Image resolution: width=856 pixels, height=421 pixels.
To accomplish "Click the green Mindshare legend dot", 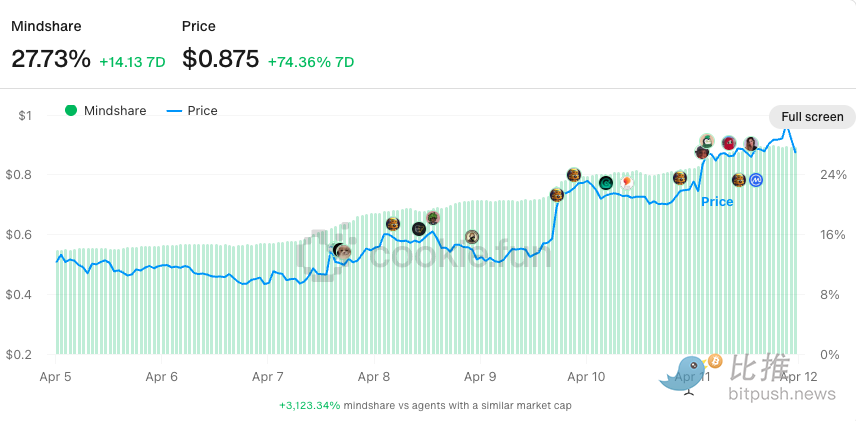I will pos(71,110).
